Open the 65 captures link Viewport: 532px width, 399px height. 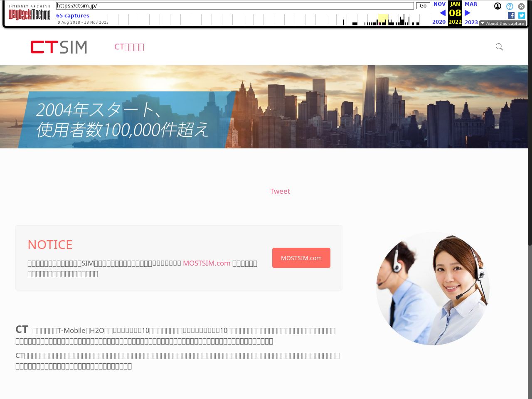73,15
